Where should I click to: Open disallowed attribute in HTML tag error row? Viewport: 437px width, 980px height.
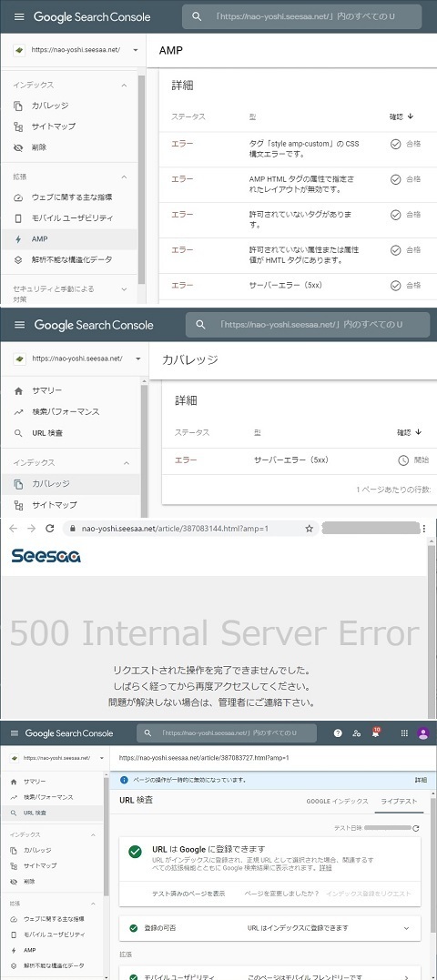pyautogui.click(x=298, y=256)
